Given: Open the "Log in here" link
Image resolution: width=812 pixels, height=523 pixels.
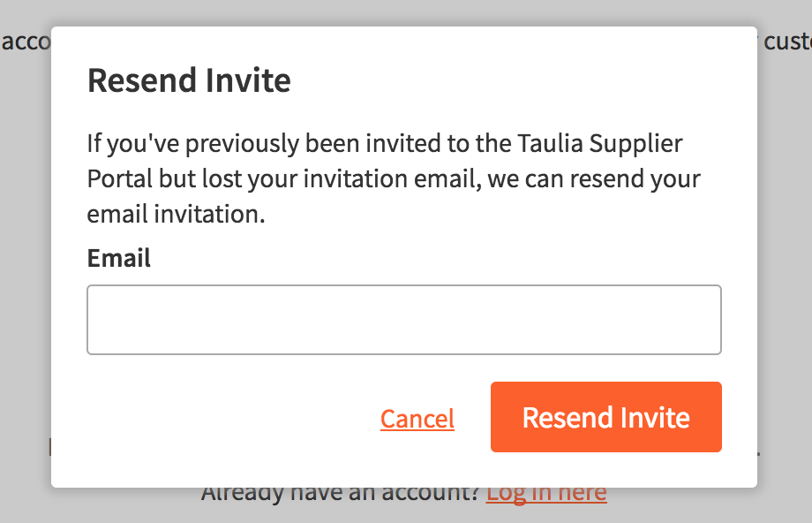Looking at the screenshot, I should coord(545,492).
